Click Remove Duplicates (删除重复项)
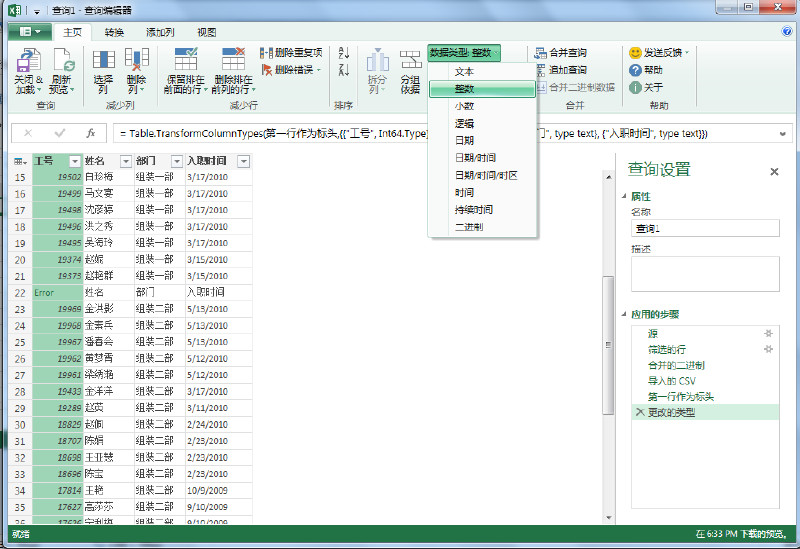Screen dimensions: 800x549 point(291,53)
